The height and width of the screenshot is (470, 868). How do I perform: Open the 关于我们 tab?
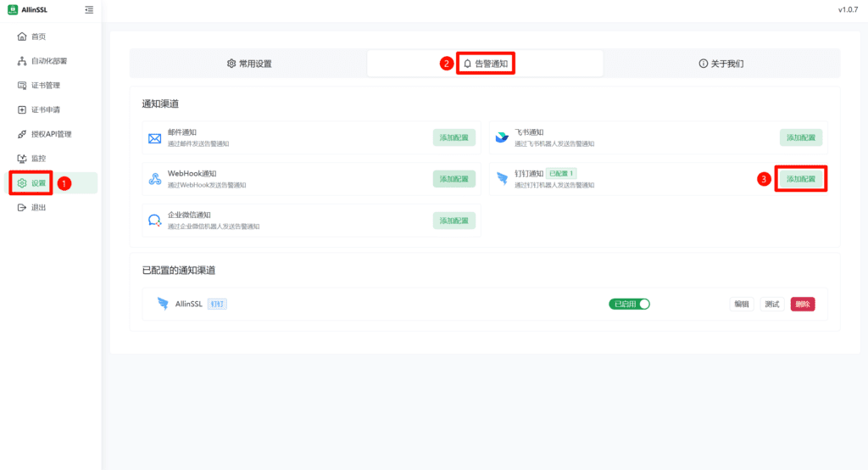pyautogui.click(x=721, y=64)
